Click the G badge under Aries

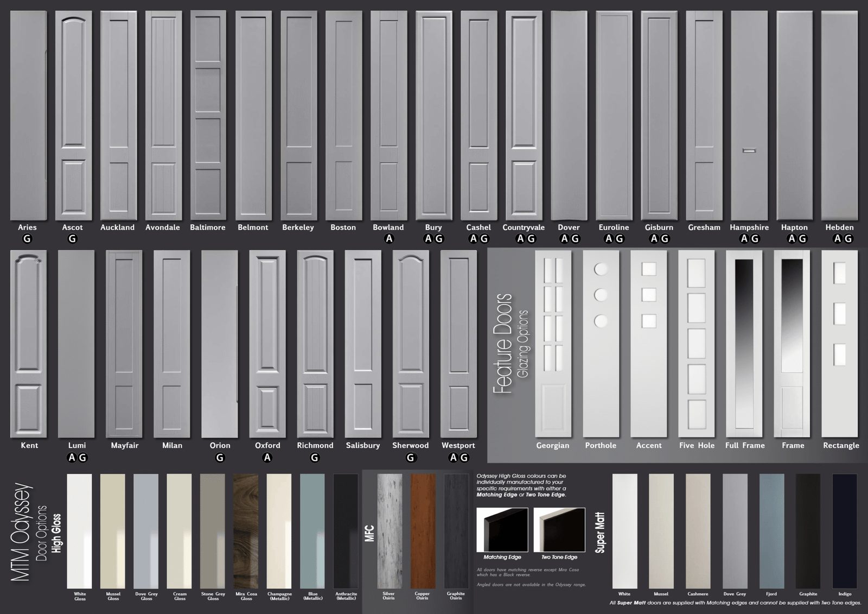(x=27, y=239)
